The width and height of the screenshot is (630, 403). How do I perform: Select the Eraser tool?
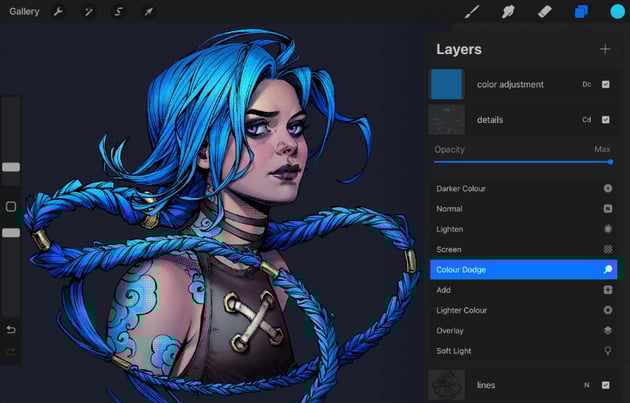(544, 12)
